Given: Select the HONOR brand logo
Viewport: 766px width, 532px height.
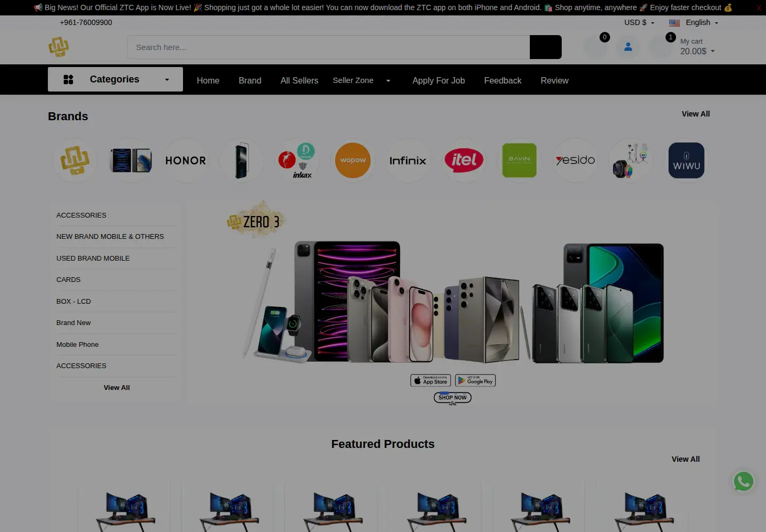Looking at the screenshot, I should (186, 160).
